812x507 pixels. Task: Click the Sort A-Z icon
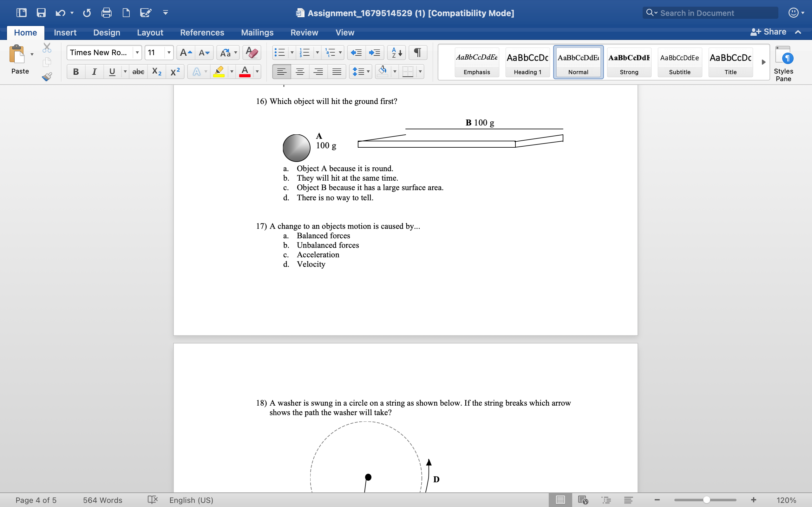pyautogui.click(x=396, y=53)
